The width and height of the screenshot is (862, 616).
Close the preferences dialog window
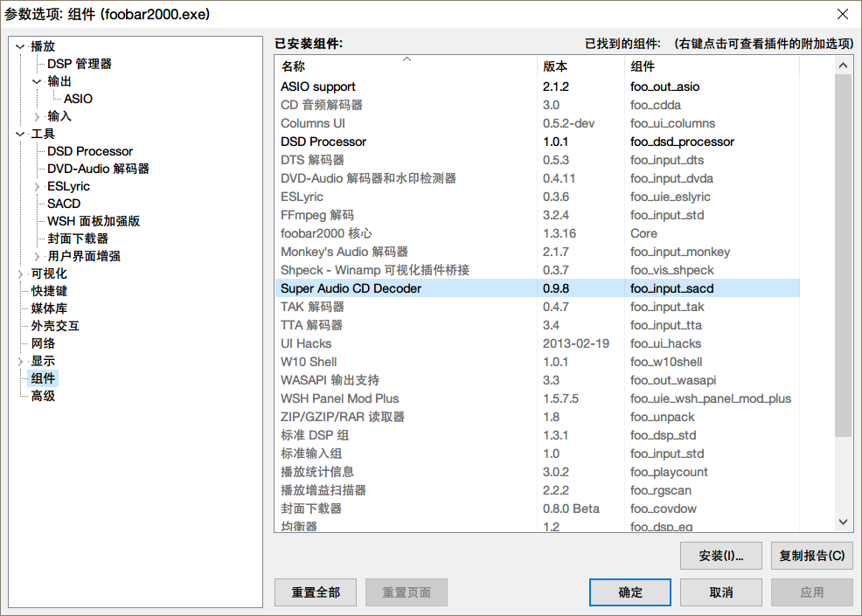pos(842,14)
